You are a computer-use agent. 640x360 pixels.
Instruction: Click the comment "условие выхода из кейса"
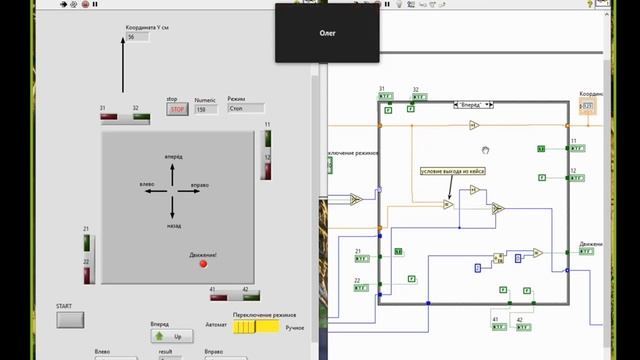point(453,171)
